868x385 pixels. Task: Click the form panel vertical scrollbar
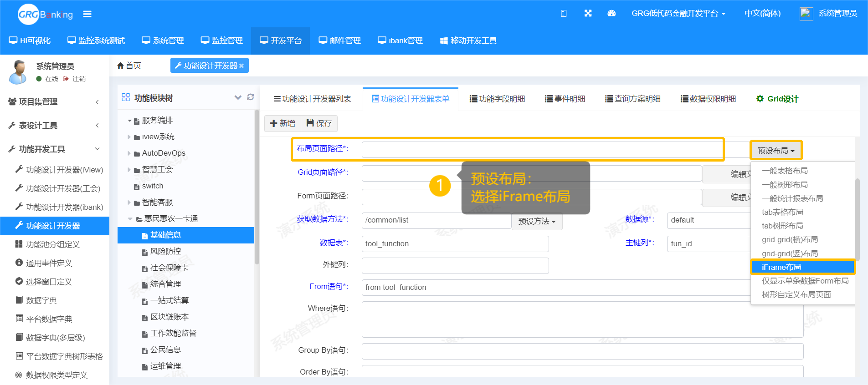857,219
